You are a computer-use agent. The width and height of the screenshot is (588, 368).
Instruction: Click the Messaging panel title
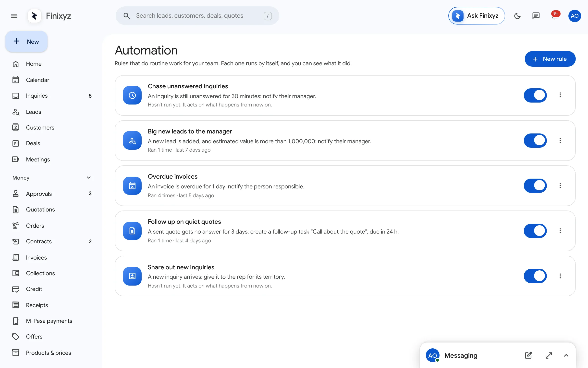(x=461, y=355)
